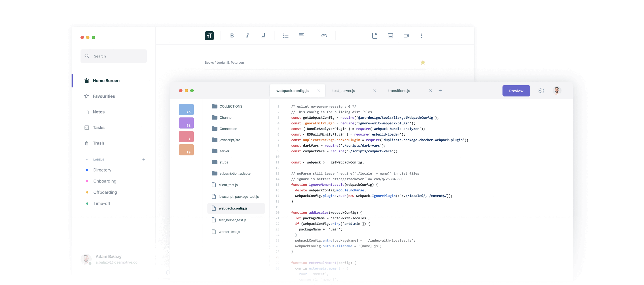644x285 pixels.
Task: Collapse the LABELS section chevron
Action: (x=87, y=159)
